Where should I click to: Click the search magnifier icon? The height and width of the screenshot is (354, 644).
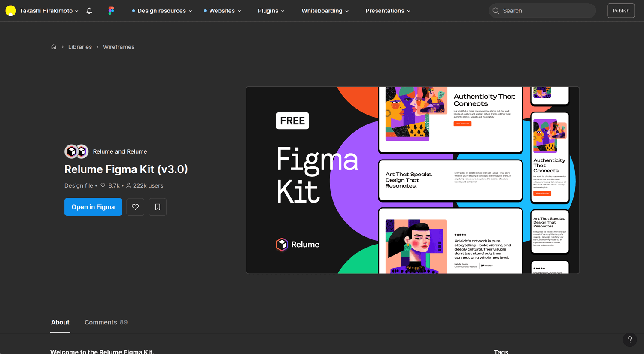tap(496, 11)
